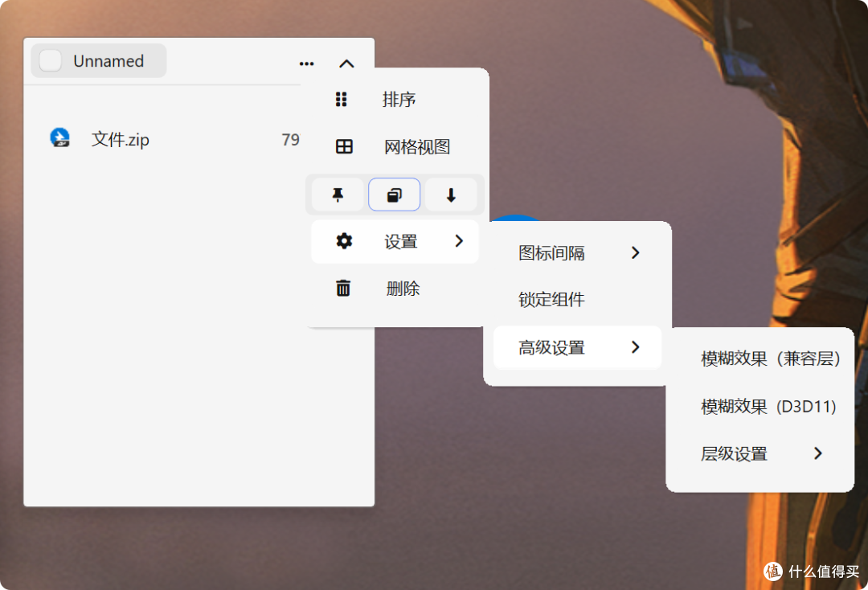
Task: Expand the 图标间隔 chevron arrow
Action: tap(636, 253)
